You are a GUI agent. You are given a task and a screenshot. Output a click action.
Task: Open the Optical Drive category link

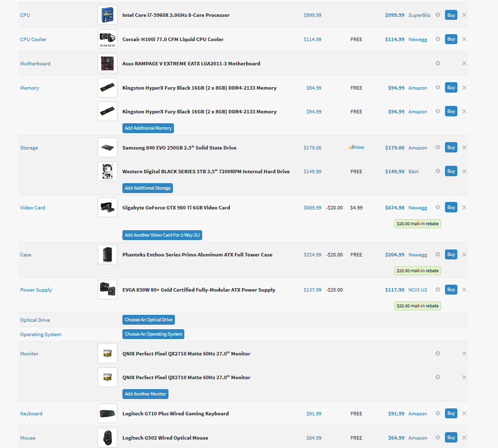[35, 320]
